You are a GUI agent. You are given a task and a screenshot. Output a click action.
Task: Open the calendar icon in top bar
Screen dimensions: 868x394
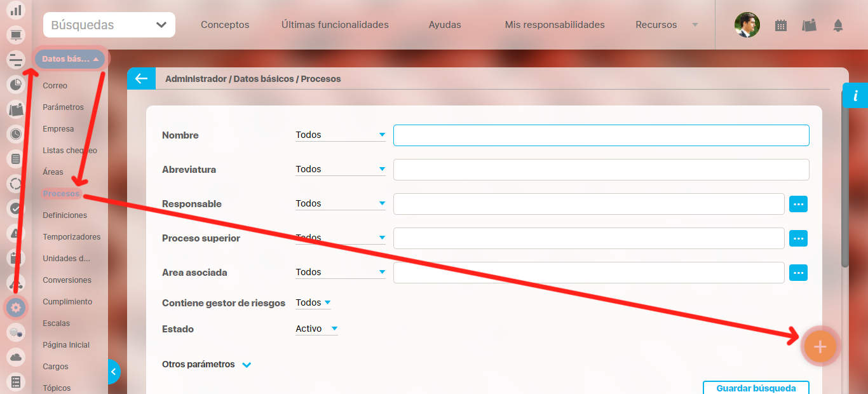(x=781, y=25)
